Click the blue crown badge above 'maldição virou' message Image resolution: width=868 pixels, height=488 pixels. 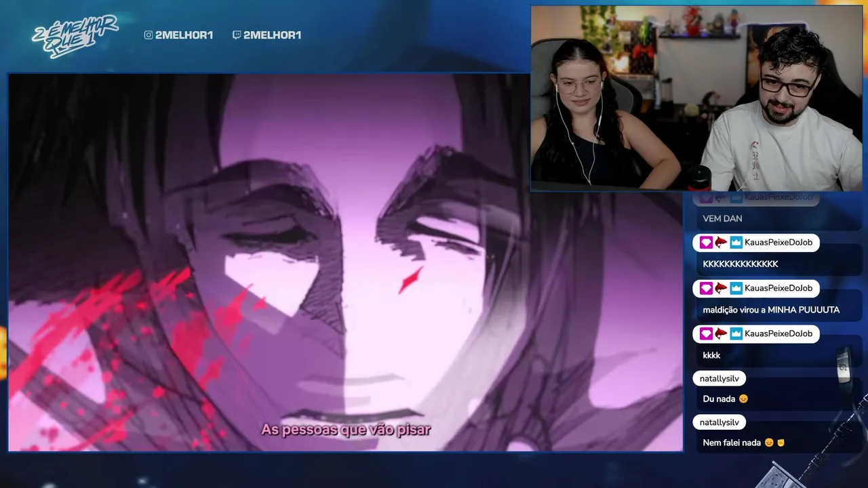pos(736,288)
